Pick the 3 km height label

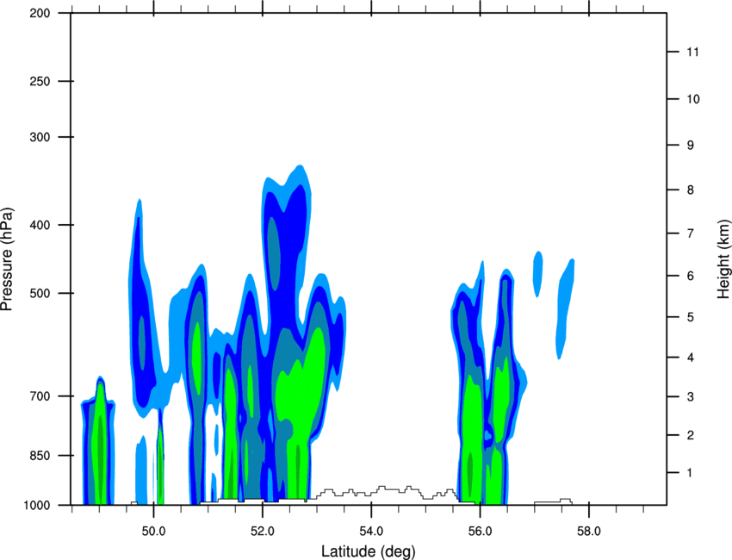click(x=691, y=397)
